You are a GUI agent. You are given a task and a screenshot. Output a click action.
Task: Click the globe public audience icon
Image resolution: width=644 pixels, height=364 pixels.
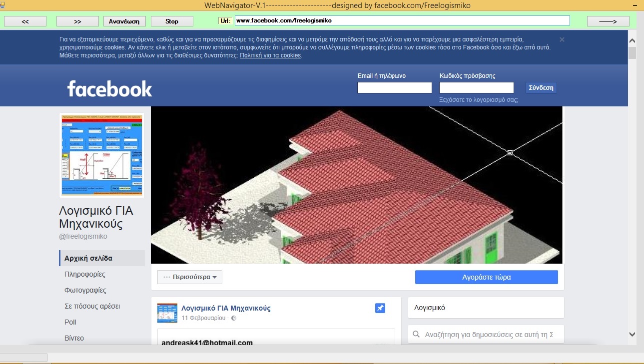click(x=234, y=318)
